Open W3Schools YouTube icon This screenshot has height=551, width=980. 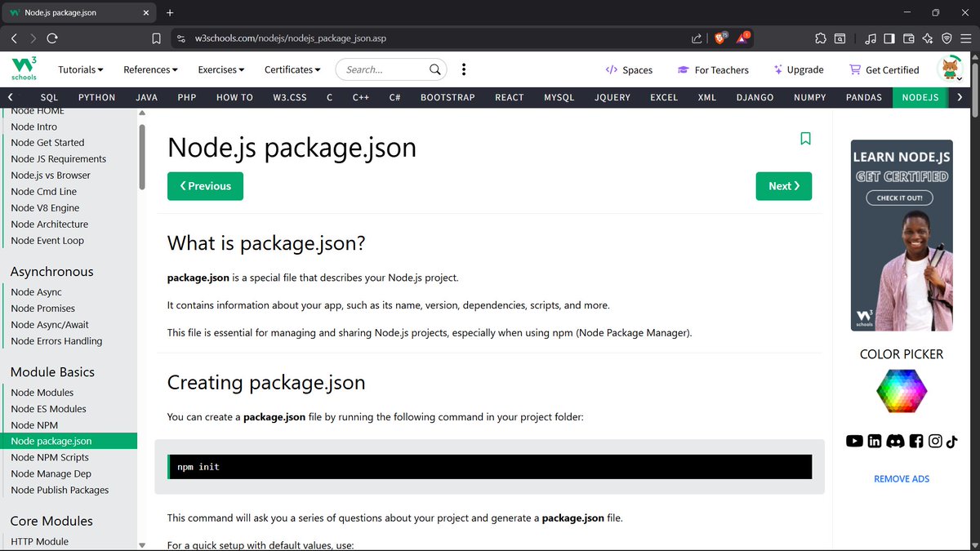coord(854,441)
